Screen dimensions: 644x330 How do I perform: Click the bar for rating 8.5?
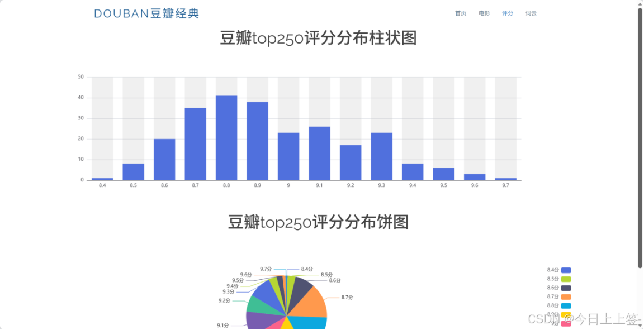pyautogui.click(x=134, y=172)
